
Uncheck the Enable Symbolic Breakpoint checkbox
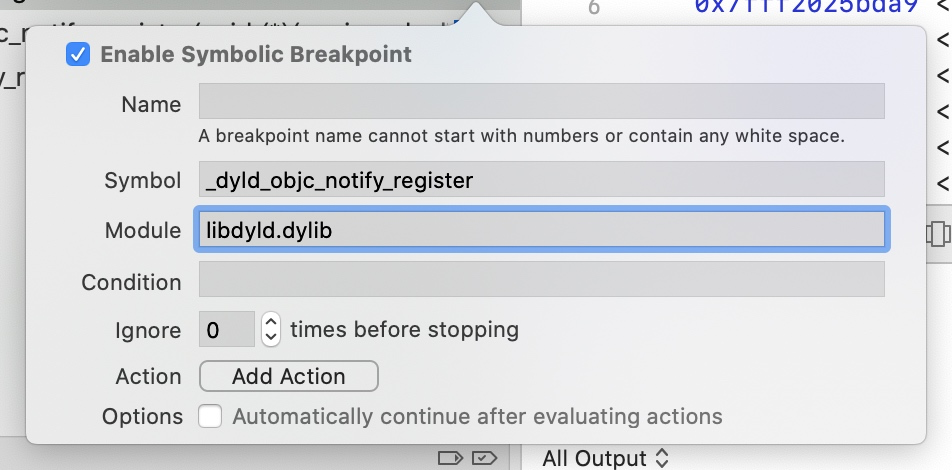point(78,55)
